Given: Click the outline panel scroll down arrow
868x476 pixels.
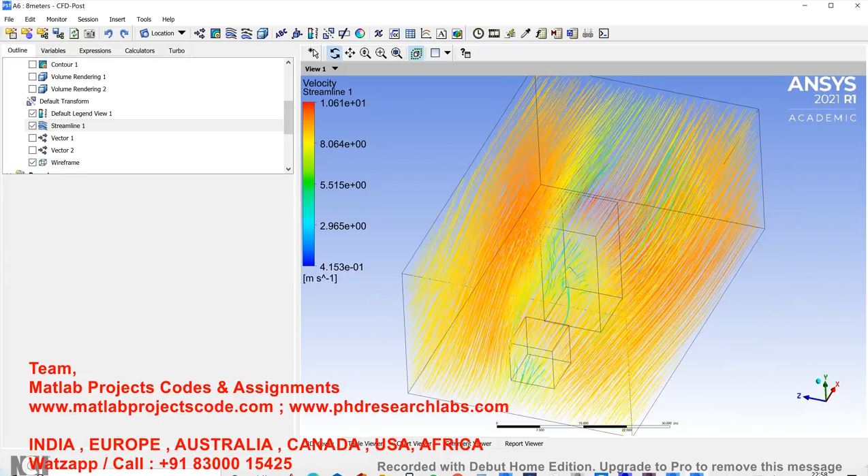Looking at the screenshot, I should pos(288,169).
